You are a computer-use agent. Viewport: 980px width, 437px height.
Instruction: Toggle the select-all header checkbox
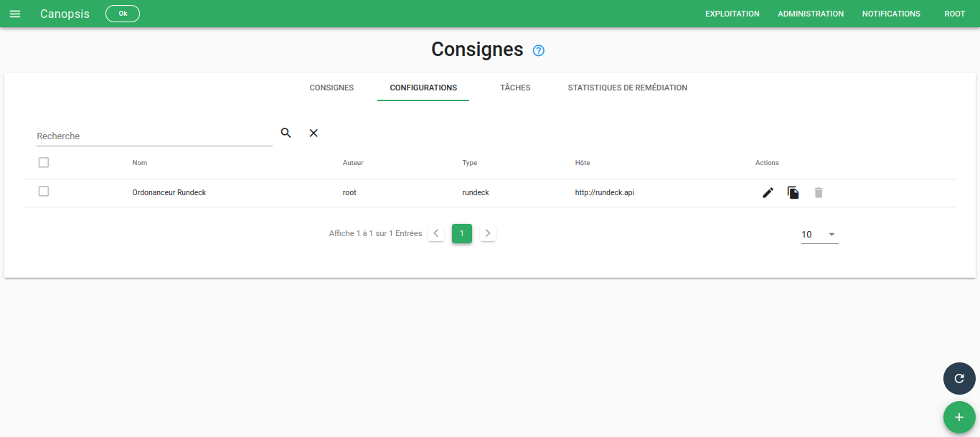(x=44, y=163)
